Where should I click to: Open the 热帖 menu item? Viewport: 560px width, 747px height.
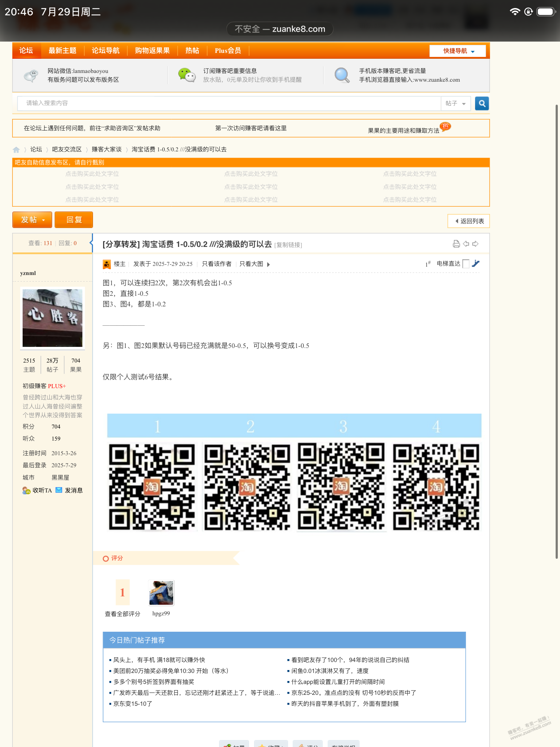[192, 51]
